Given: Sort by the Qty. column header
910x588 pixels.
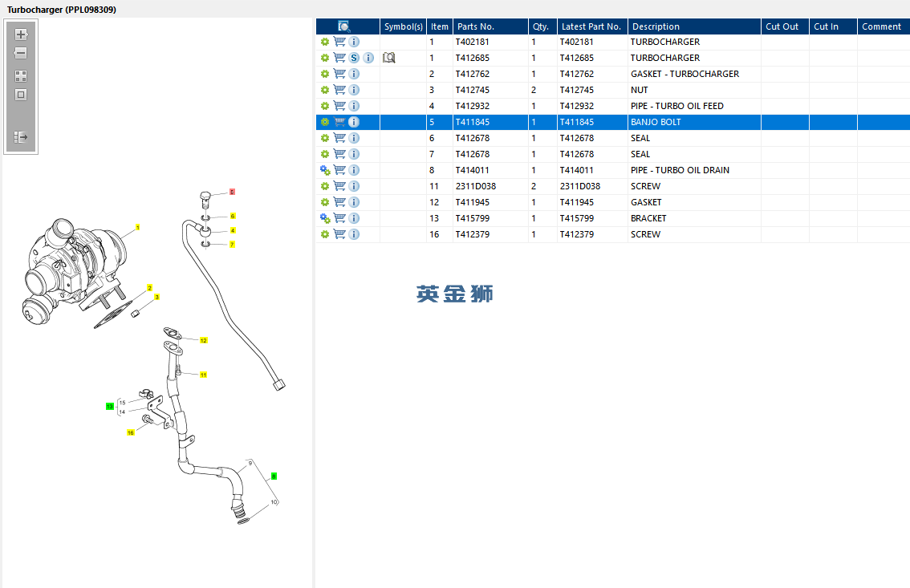Looking at the screenshot, I should [542, 26].
